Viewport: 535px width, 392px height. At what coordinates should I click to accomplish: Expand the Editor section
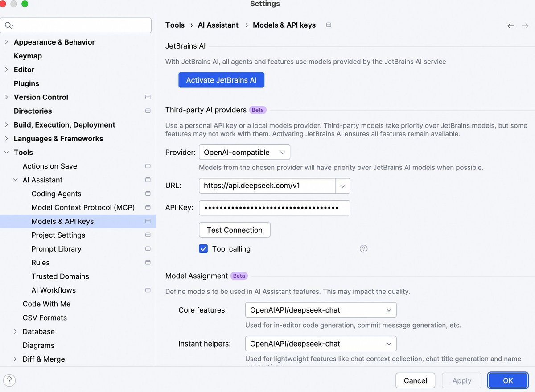(6, 70)
